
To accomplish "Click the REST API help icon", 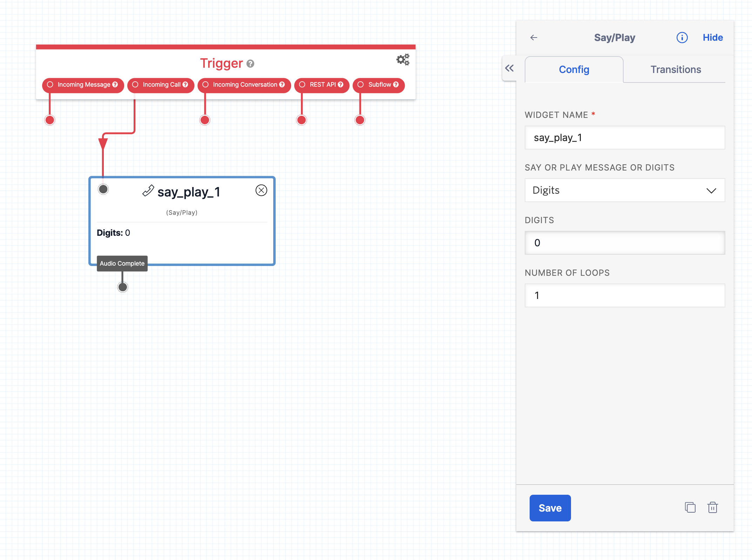I will point(341,85).
